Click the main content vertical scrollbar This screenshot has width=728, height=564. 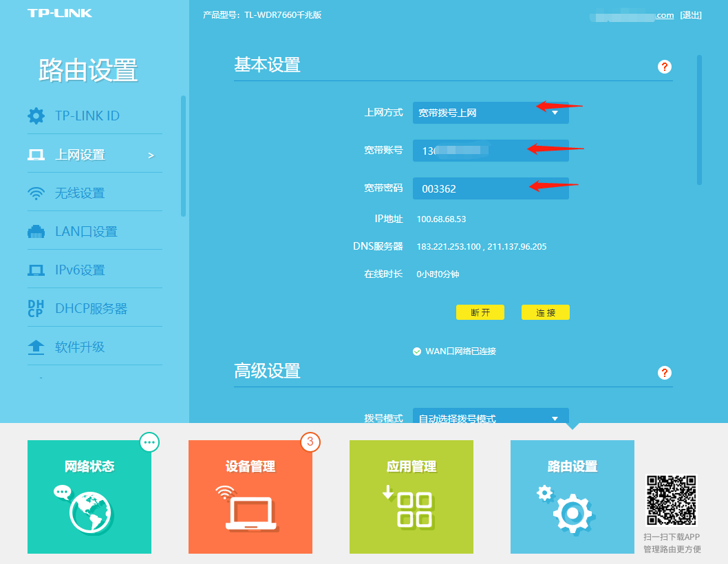tap(699, 120)
